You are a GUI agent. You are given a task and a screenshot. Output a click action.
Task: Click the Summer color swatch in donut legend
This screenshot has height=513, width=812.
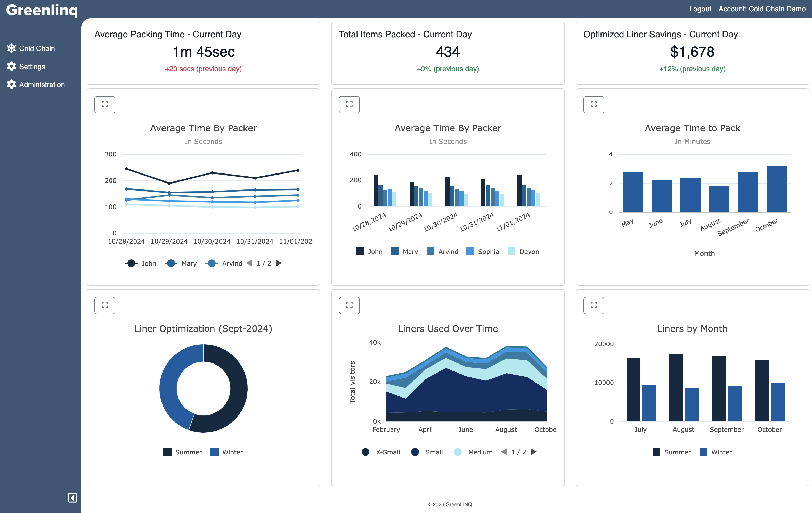tap(167, 452)
